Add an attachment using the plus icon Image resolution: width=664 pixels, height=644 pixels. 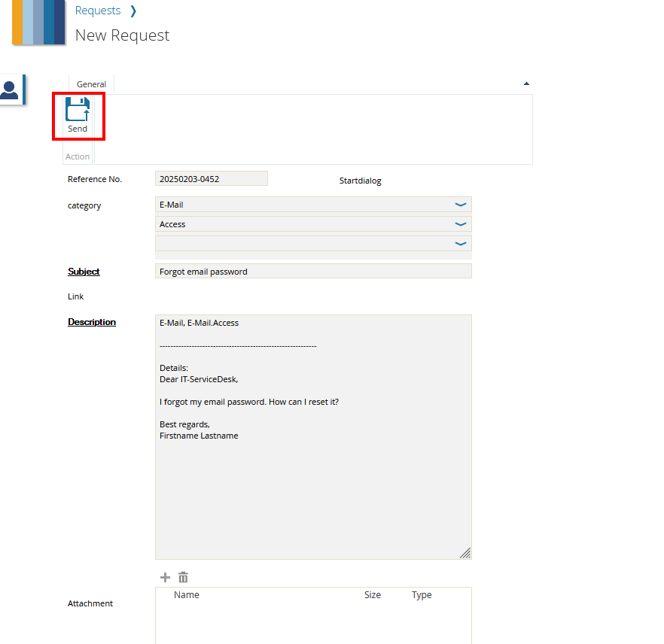pos(165,577)
